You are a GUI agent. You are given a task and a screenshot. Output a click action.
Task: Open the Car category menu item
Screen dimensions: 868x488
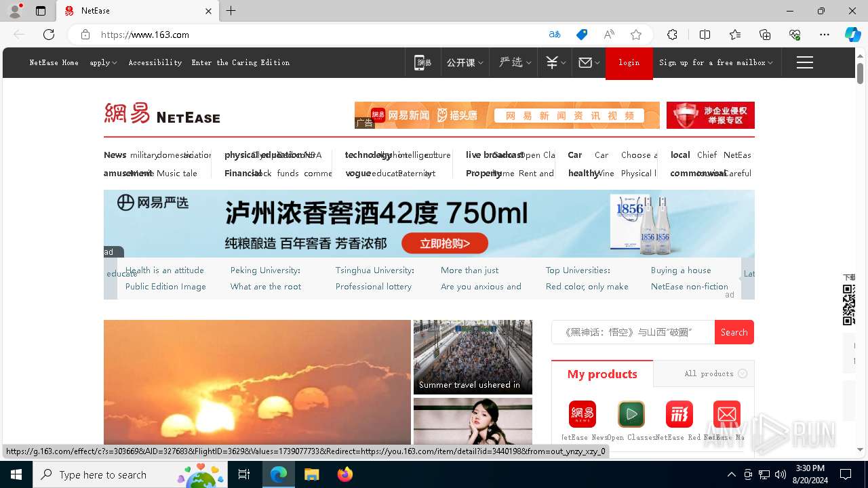pyautogui.click(x=575, y=155)
